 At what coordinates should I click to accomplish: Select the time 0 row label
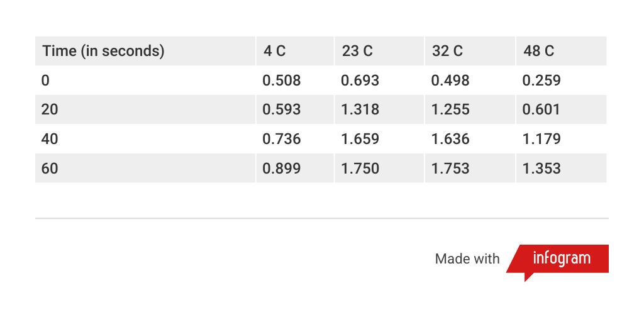point(45,80)
